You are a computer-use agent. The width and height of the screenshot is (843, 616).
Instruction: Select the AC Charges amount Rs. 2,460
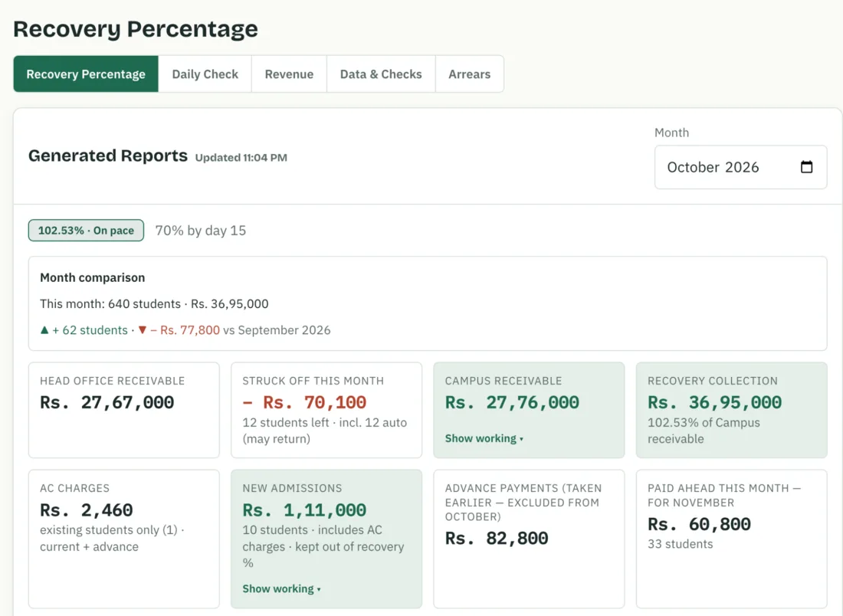click(86, 510)
